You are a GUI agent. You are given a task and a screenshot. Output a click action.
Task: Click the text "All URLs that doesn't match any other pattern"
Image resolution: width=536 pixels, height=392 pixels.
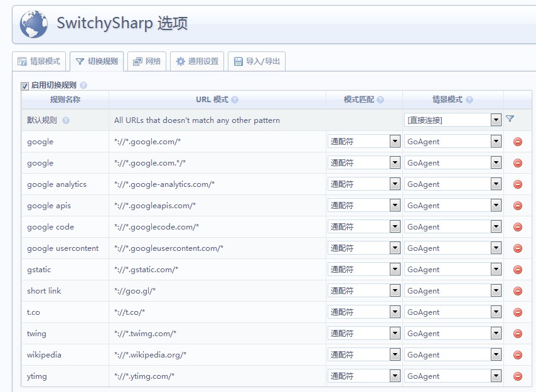pyautogui.click(x=197, y=120)
